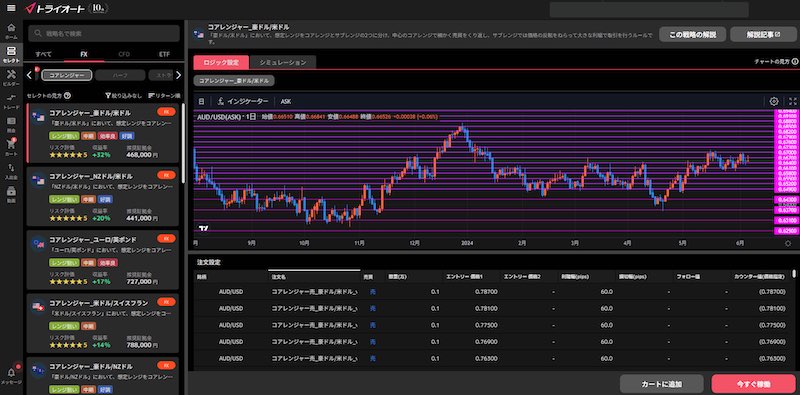This screenshot has width=800, height=395.
Task: Focus the strategy name search field
Action: tap(104, 34)
